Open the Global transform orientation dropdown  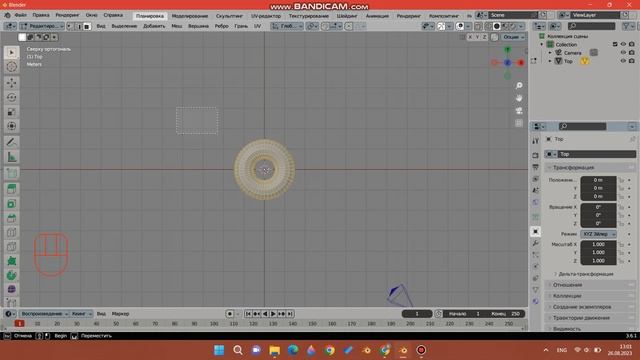(287, 26)
